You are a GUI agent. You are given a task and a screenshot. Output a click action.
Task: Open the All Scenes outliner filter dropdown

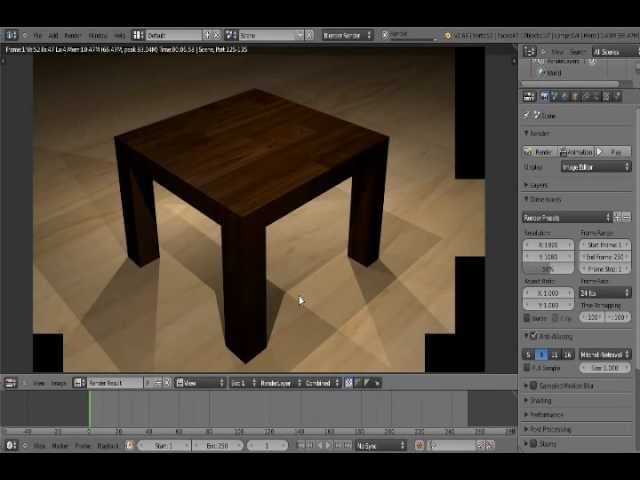pyautogui.click(x=614, y=52)
